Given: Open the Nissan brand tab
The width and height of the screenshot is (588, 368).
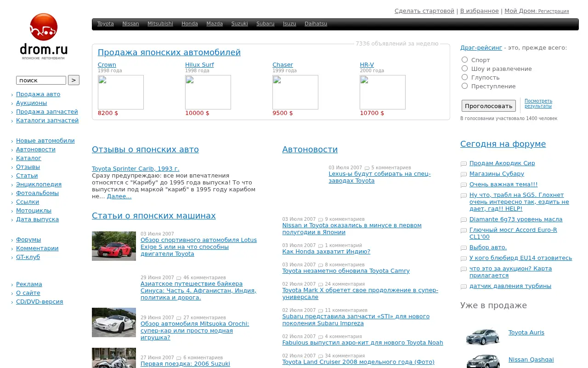Looking at the screenshot, I should click(x=130, y=23).
